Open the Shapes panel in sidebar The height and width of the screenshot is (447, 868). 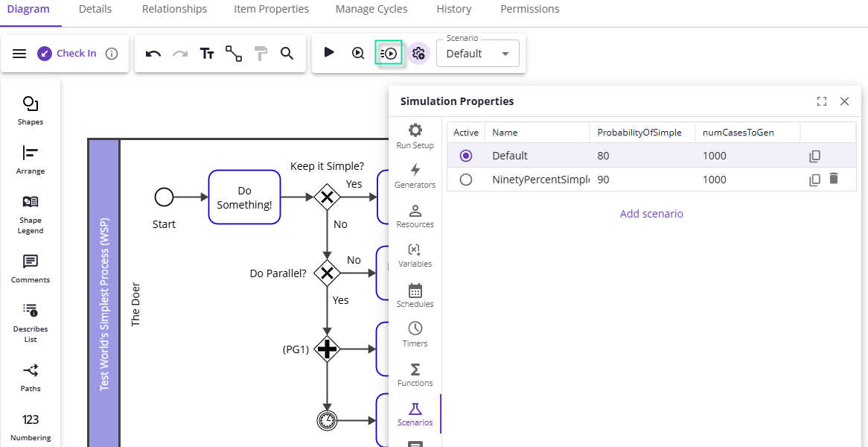(x=31, y=110)
